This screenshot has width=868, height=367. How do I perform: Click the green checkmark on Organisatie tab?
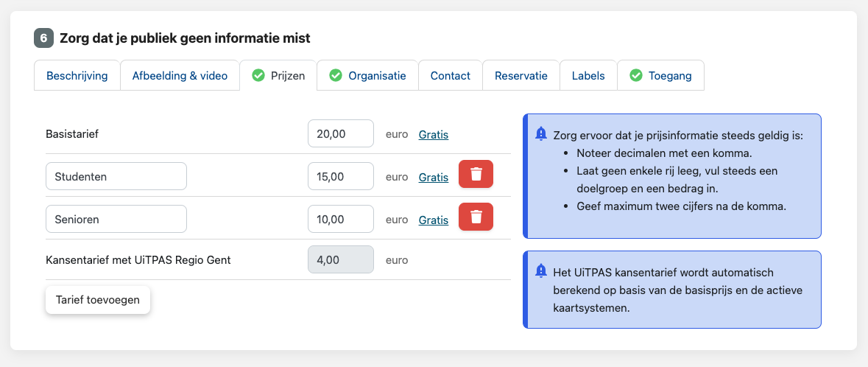(336, 75)
